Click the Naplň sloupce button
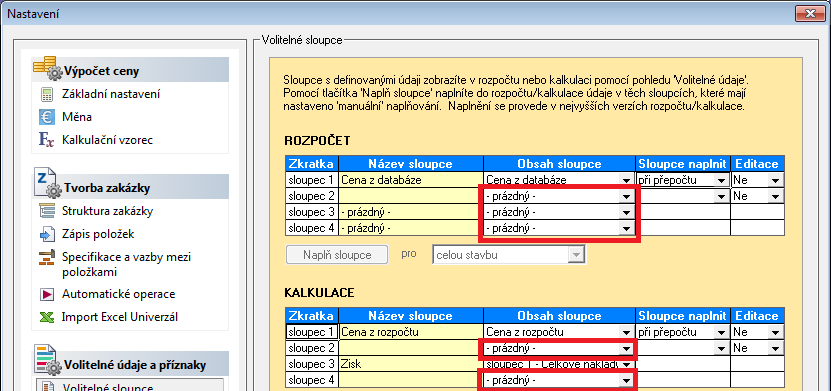This screenshot has width=831, height=391. coord(337,255)
